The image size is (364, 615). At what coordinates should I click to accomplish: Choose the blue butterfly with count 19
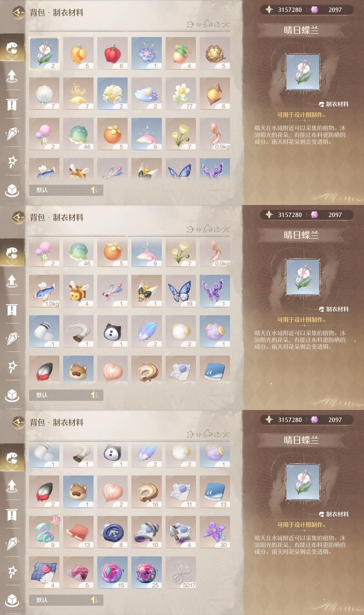[x=181, y=291]
